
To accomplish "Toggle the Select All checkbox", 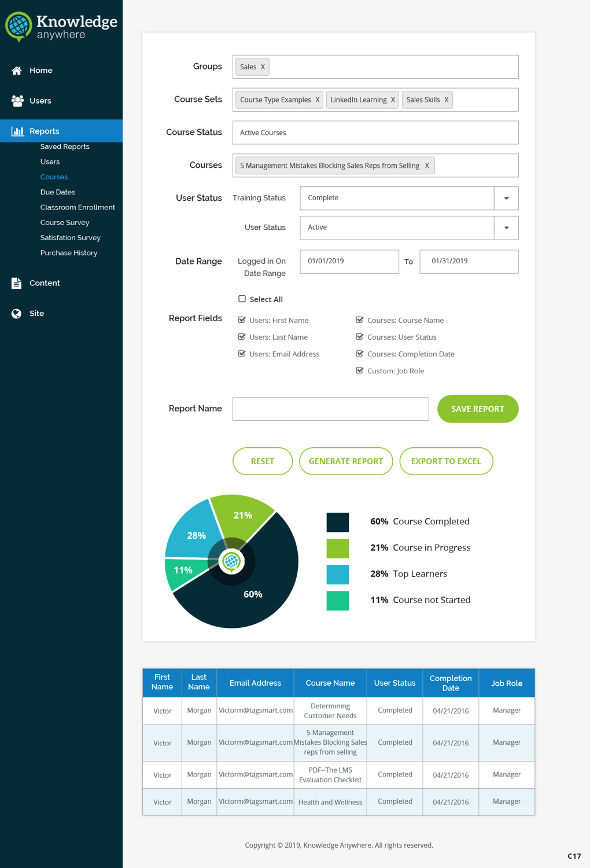I will [242, 299].
